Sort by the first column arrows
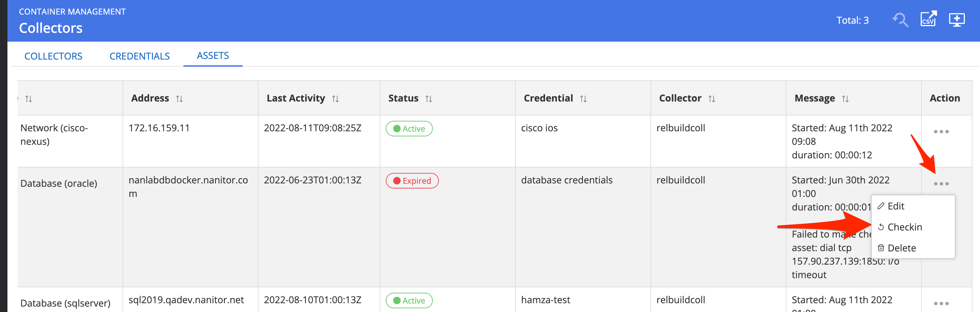Screen dimensions: 980x312 [28, 99]
